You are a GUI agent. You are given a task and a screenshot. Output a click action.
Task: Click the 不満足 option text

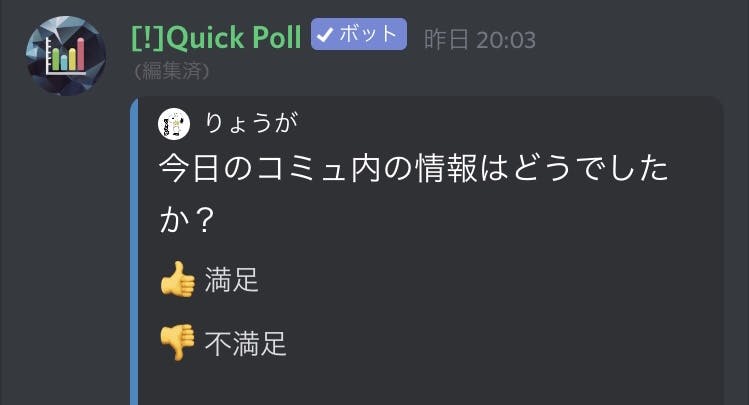(x=246, y=343)
